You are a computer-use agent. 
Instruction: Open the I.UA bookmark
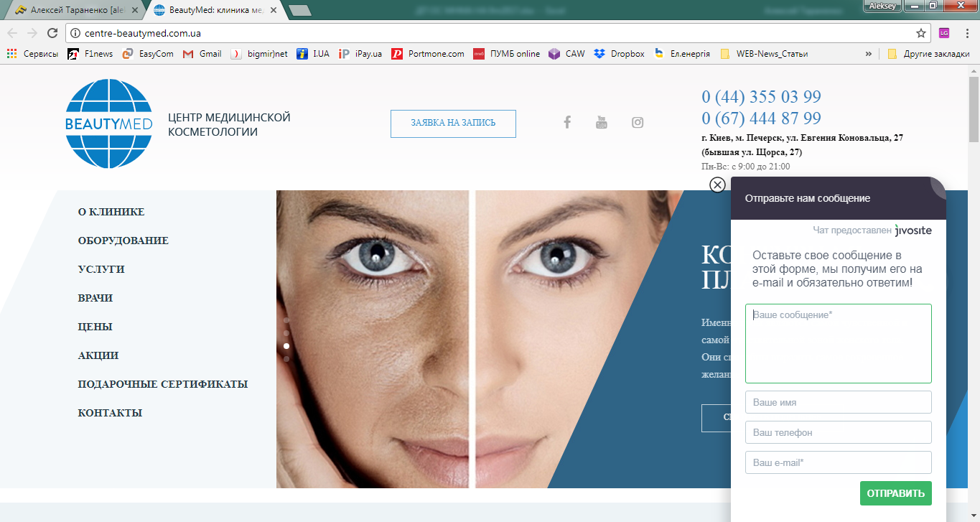[313, 54]
